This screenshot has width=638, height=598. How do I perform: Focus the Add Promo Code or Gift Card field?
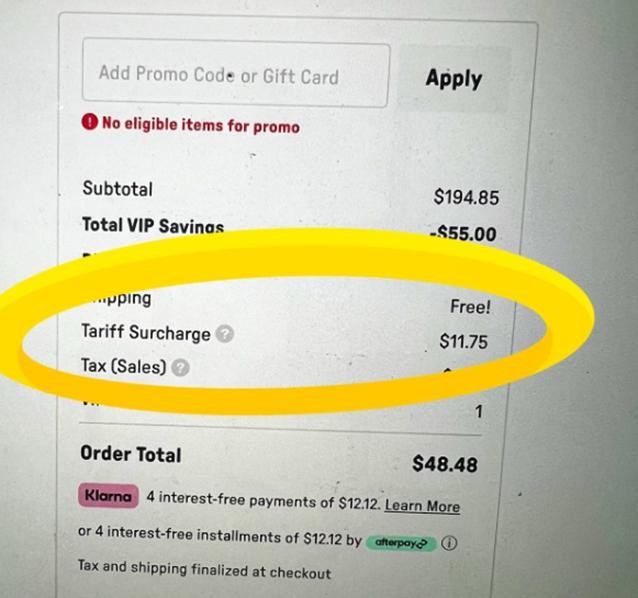click(236, 73)
